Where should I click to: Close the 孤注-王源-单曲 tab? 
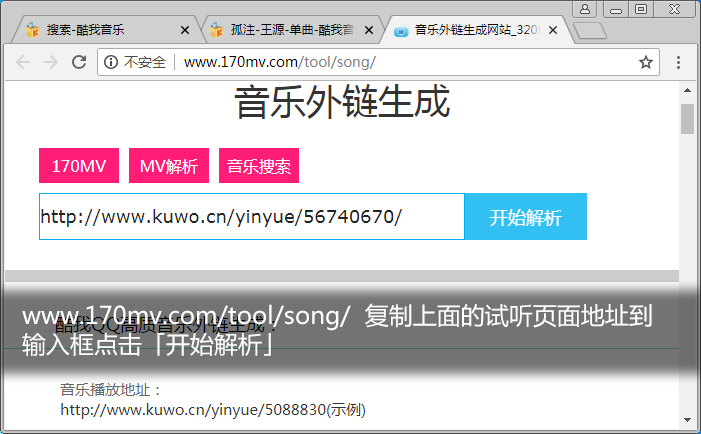click(x=369, y=30)
